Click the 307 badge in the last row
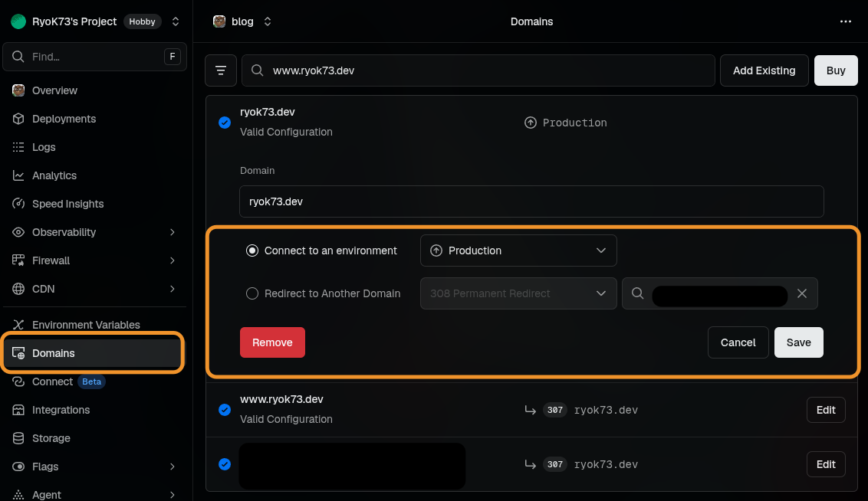 554,464
